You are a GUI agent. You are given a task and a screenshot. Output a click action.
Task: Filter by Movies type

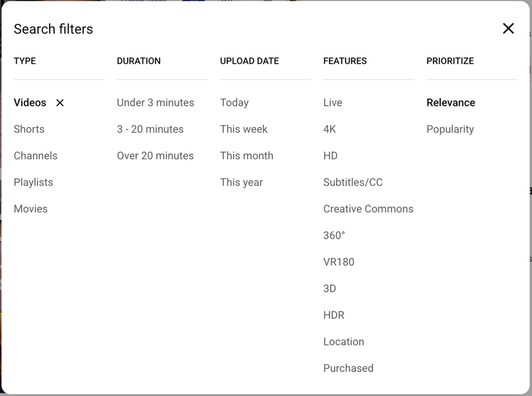31,208
